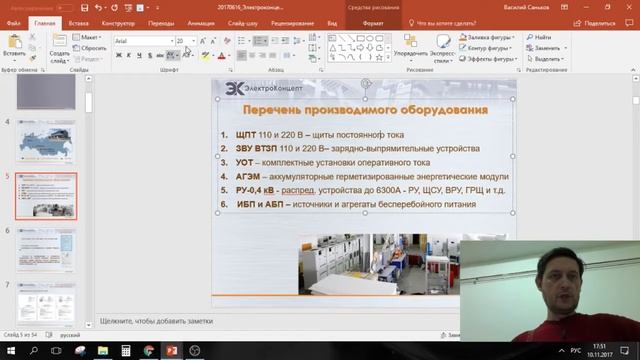The height and width of the screenshot is (360, 640).
Task: Undo the last action
Action: 98,8
